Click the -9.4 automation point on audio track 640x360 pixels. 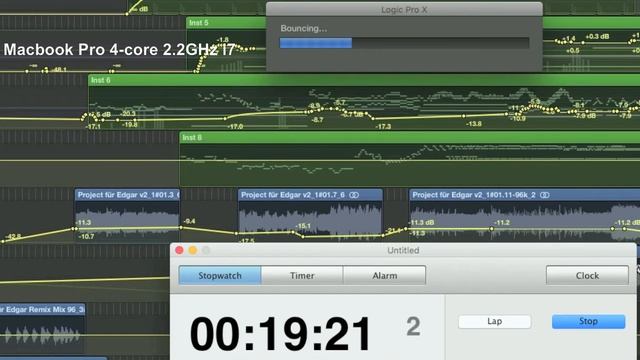(181, 228)
